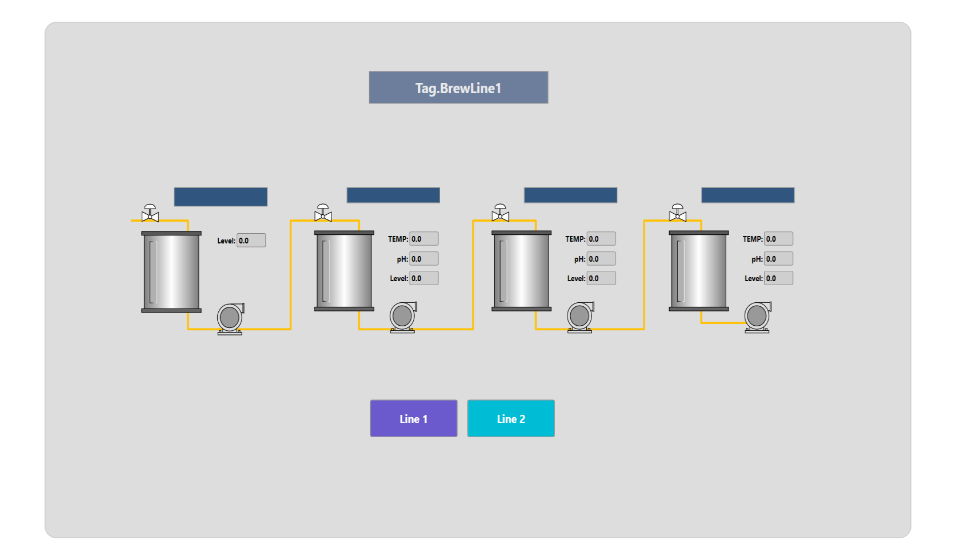The height and width of the screenshot is (560, 956).
Task: Click the third tank's pH value field
Action: point(601,259)
